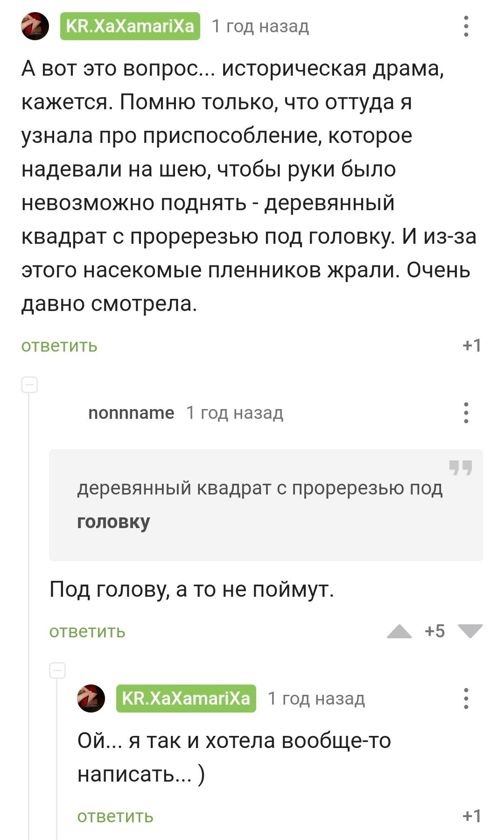Open three-dot menu on top comment

click(466, 26)
